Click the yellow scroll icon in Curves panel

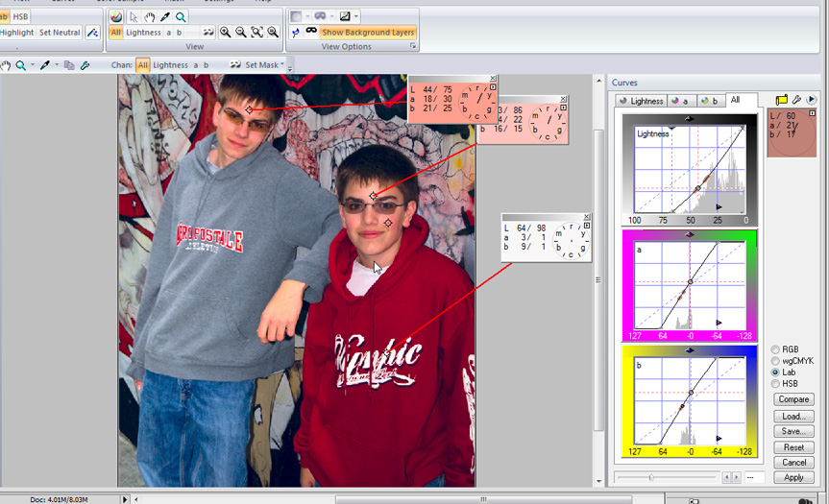click(x=781, y=99)
